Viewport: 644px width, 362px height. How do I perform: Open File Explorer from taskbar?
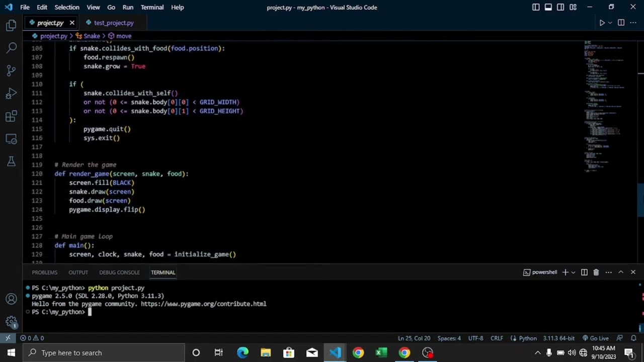[266, 352]
